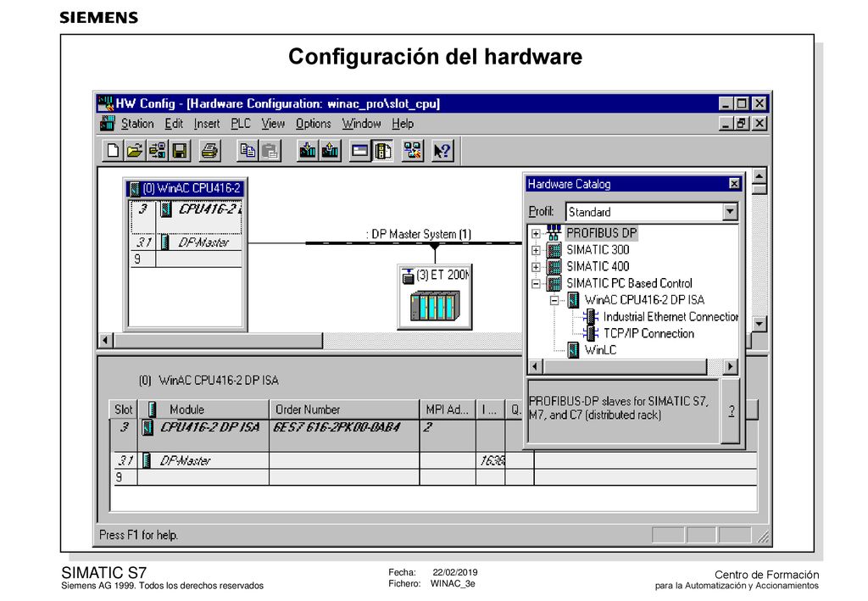Open the Station menu

(137, 124)
